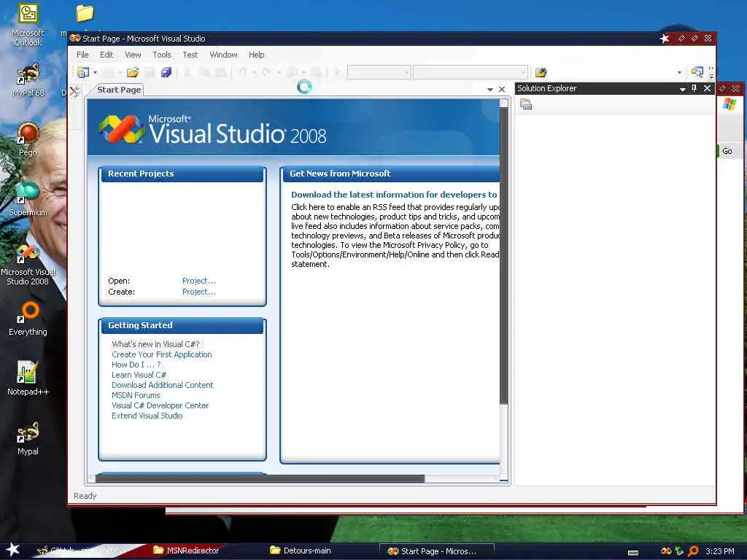Click the Add New Item toolbar icon
This screenshot has height=560, width=747.
[109, 72]
